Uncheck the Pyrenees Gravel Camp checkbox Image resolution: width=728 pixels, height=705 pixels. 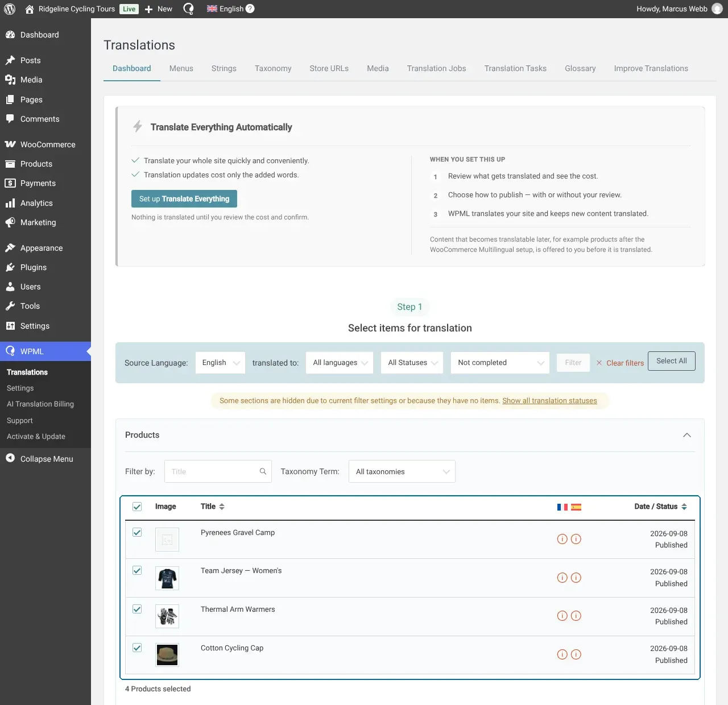click(137, 533)
